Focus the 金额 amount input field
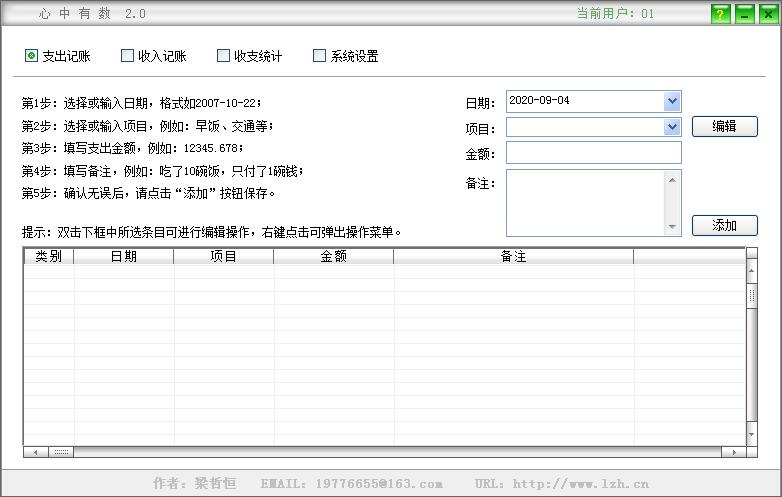Viewport: 782px width, 497px height. click(x=593, y=152)
